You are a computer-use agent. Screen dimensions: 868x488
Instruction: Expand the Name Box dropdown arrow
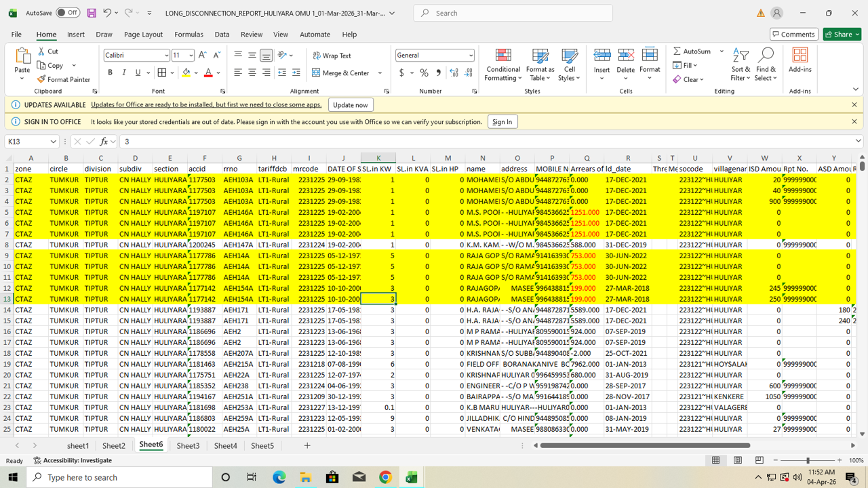(x=53, y=142)
